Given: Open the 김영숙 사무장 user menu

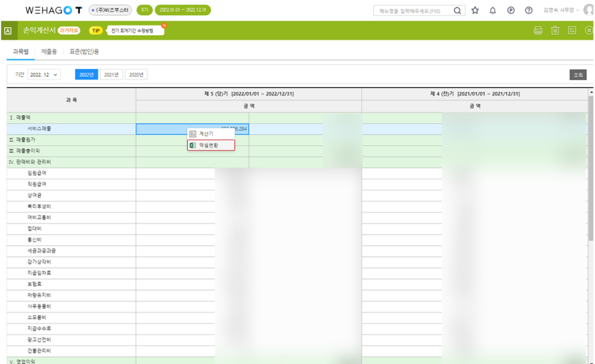Looking at the screenshot, I should pos(561,10).
